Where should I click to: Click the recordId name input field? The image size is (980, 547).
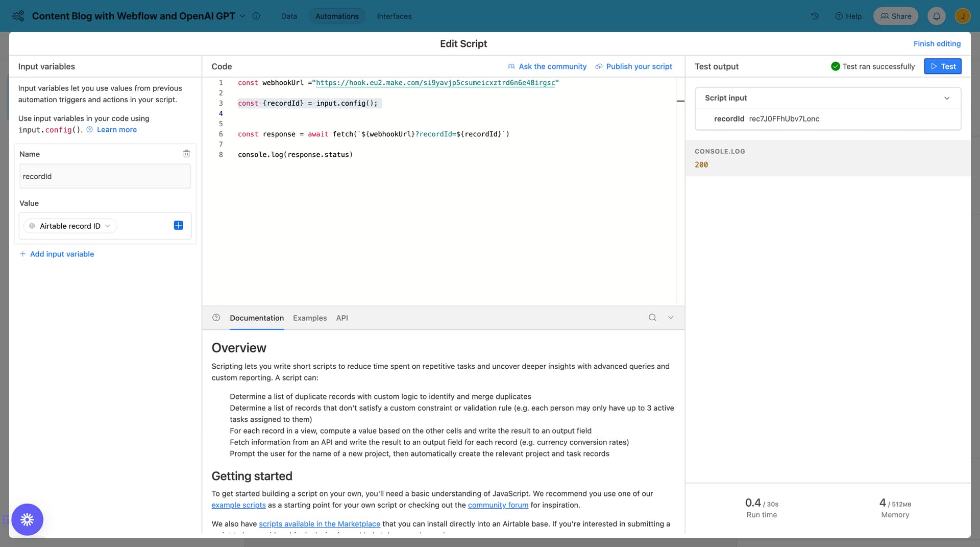[x=105, y=176]
